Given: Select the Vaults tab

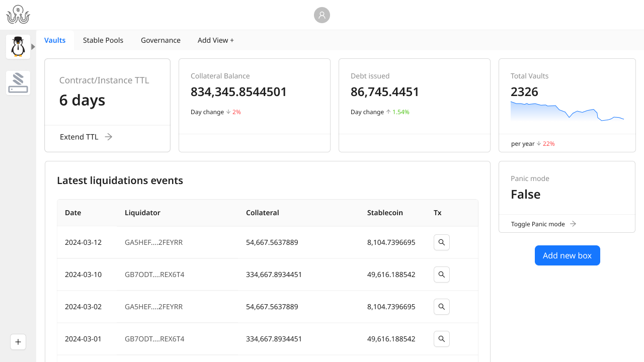Looking at the screenshot, I should (55, 40).
